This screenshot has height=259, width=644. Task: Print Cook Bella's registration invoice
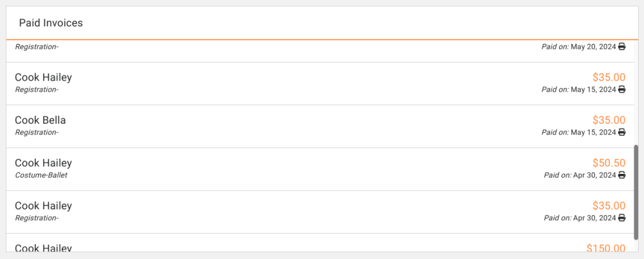[x=621, y=133]
